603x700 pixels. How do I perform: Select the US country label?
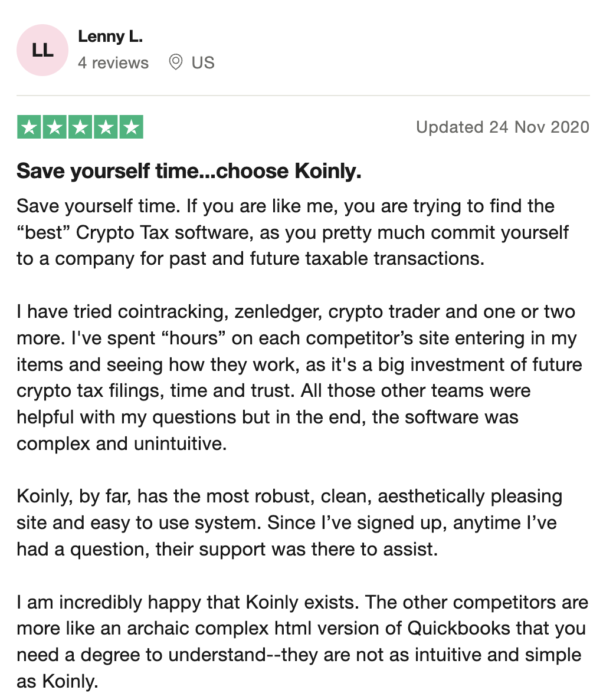(203, 63)
